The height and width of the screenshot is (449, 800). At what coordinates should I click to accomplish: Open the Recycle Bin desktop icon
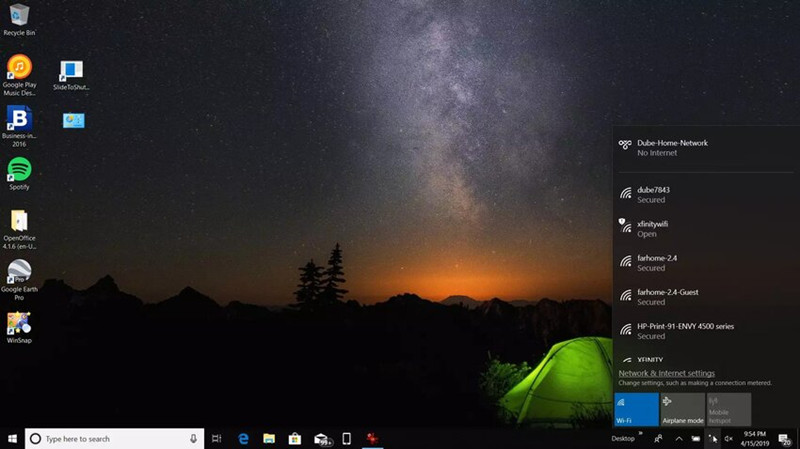coord(19,15)
